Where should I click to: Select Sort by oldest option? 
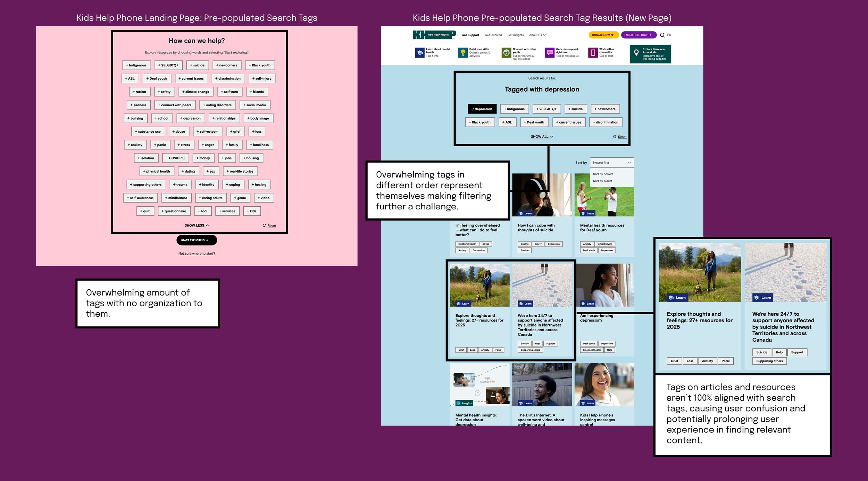coord(602,181)
